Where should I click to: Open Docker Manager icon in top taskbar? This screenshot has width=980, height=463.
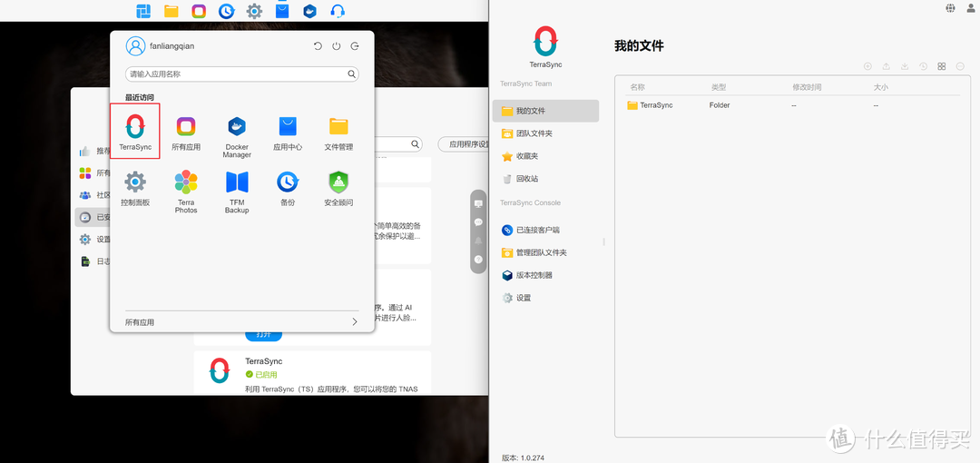pos(309,11)
